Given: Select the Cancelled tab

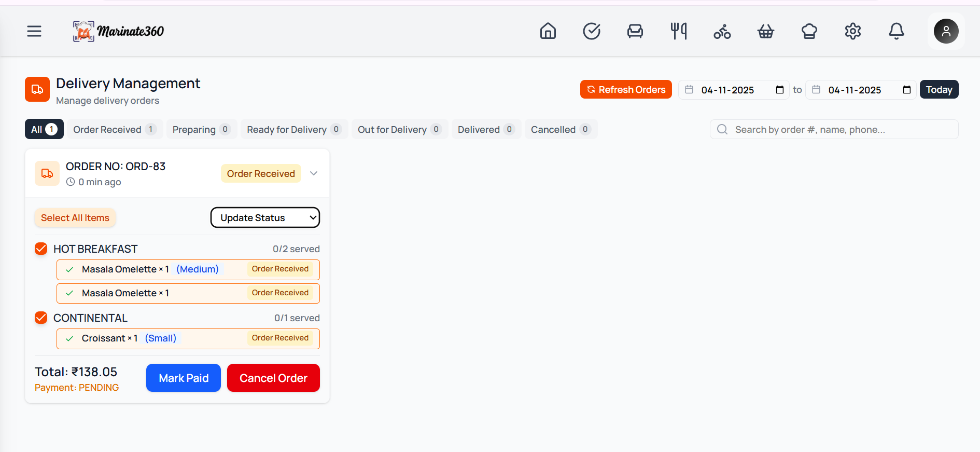Looking at the screenshot, I should point(561,129).
